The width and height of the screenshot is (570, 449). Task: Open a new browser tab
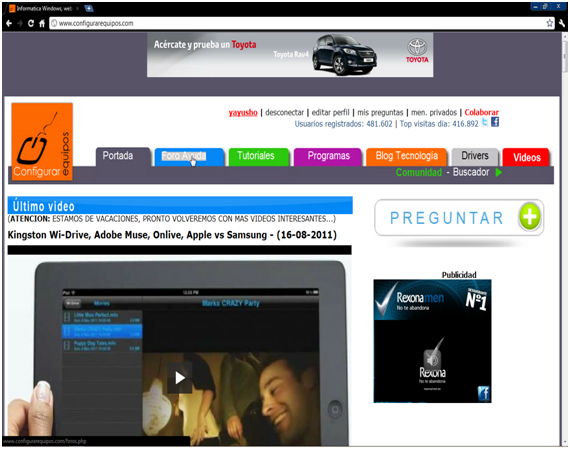tap(89, 8)
